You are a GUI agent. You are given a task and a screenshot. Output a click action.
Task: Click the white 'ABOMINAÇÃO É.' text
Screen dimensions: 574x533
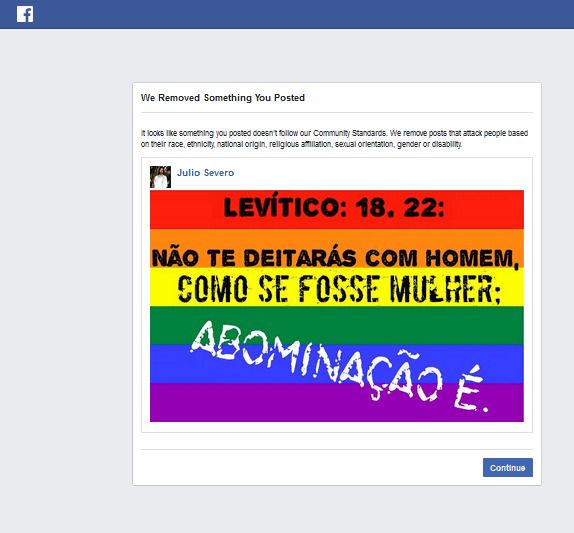coord(339,366)
